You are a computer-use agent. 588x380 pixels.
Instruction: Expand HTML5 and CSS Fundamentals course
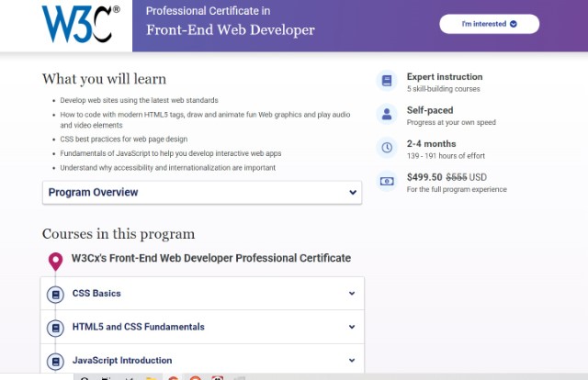click(x=202, y=327)
